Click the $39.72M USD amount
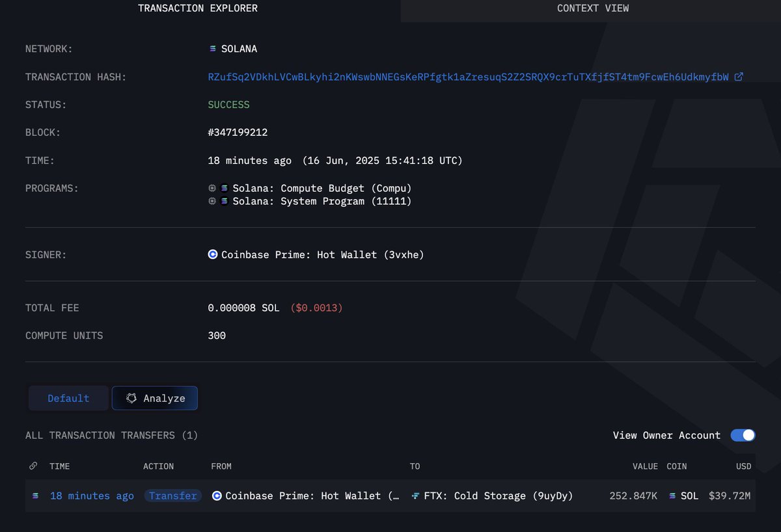The width and height of the screenshot is (781, 532). coord(730,496)
